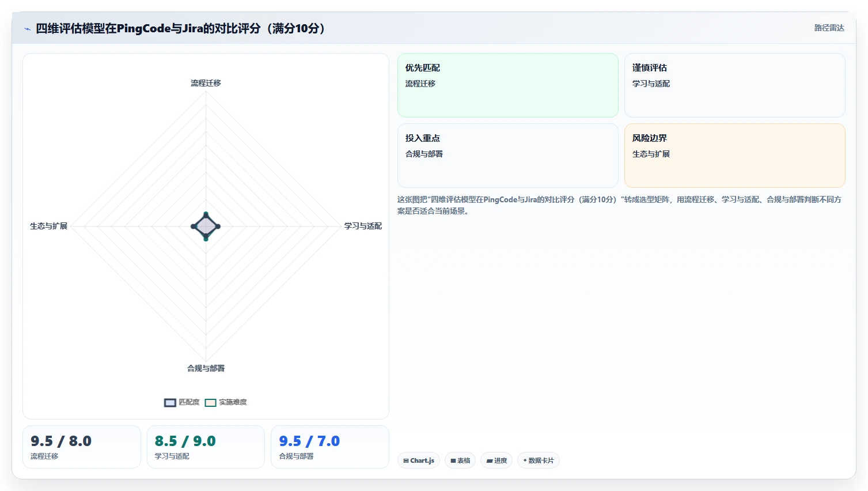Open the 9.5 / 8.0 流程迁移 score card
Image resolution: width=868 pixels, height=491 pixels.
tap(82, 447)
